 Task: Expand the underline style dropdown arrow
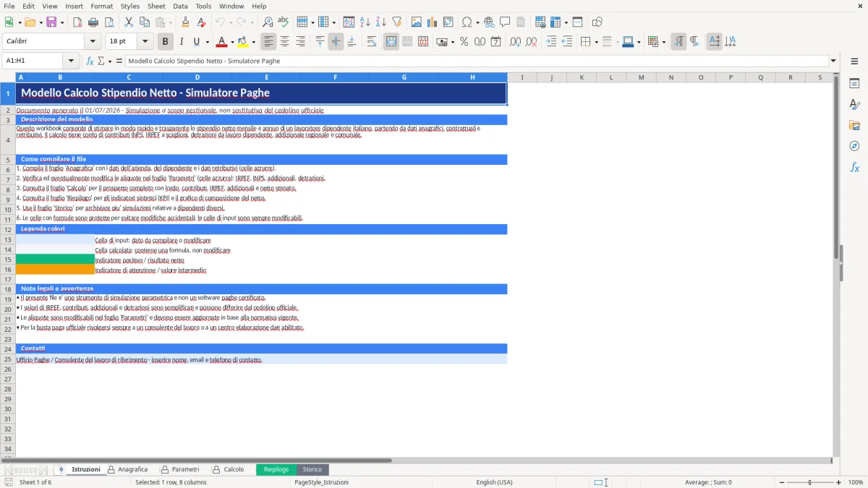click(207, 42)
